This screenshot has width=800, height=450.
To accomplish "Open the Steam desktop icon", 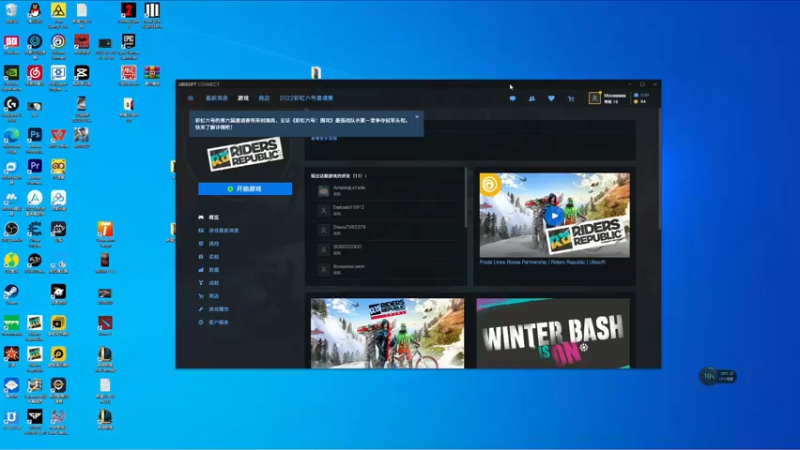I will (x=11, y=294).
